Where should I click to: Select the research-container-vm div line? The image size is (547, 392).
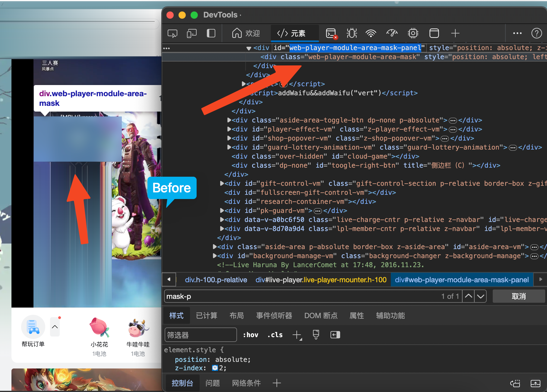click(x=300, y=201)
